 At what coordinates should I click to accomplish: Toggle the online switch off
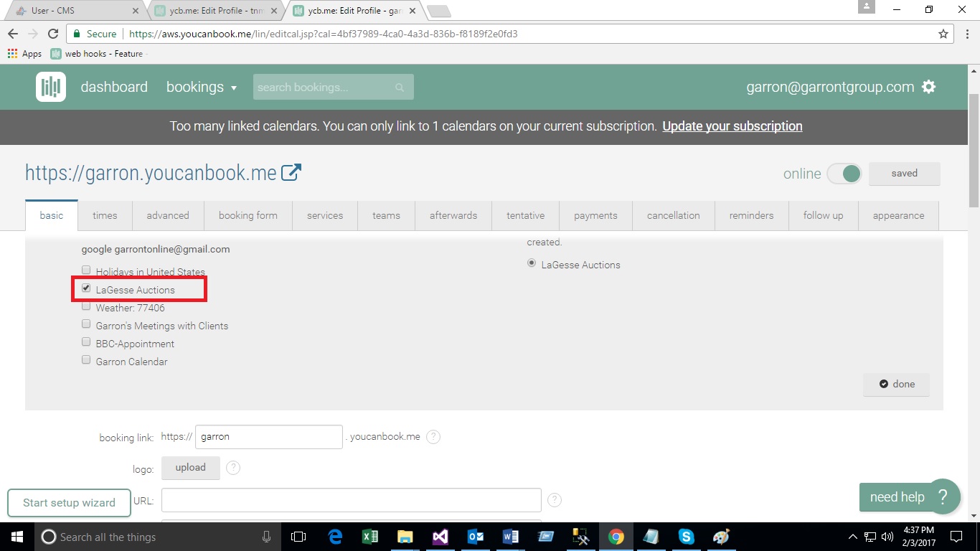(844, 174)
